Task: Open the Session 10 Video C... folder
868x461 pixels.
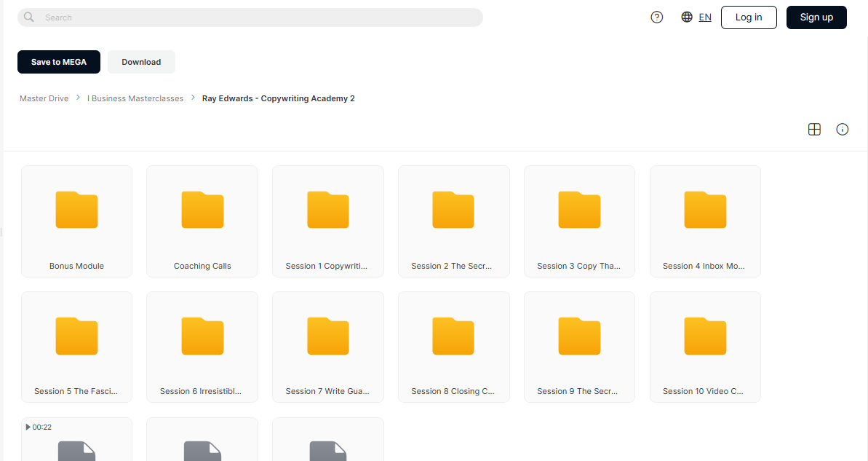Action: click(705, 347)
